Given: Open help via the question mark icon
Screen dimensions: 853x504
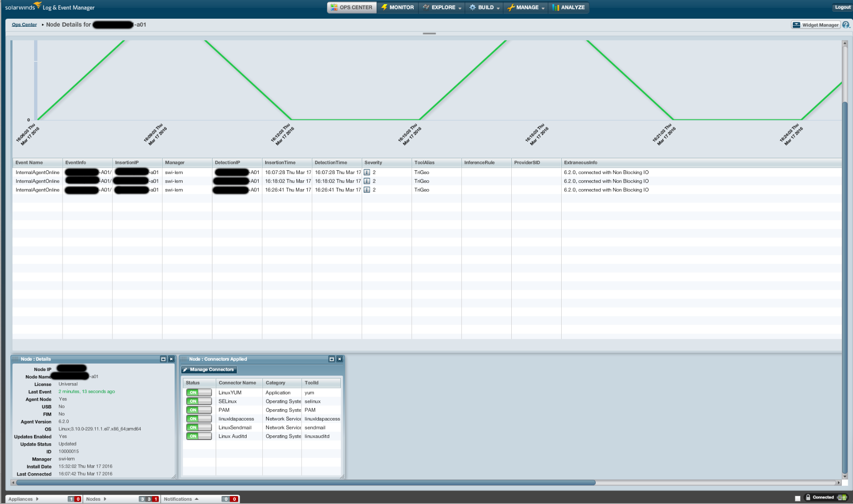Looking at the screenshot, I should (846, 25).
